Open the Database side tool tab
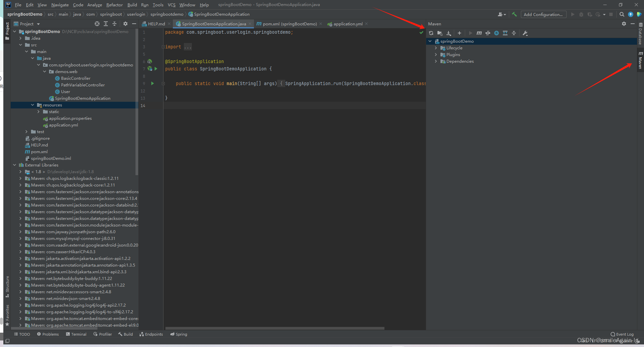The height and width of the screenshot is (347, 644). coord(640,34)
